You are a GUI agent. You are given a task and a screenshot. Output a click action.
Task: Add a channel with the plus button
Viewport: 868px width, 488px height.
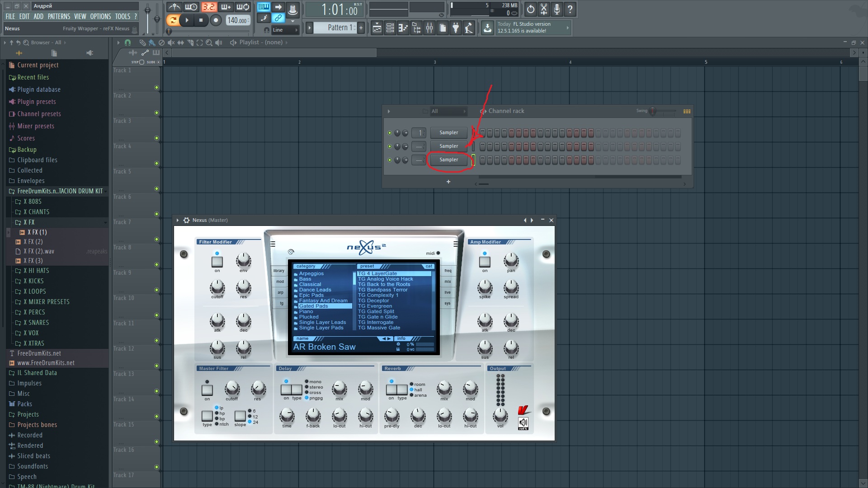coord(448,182)
